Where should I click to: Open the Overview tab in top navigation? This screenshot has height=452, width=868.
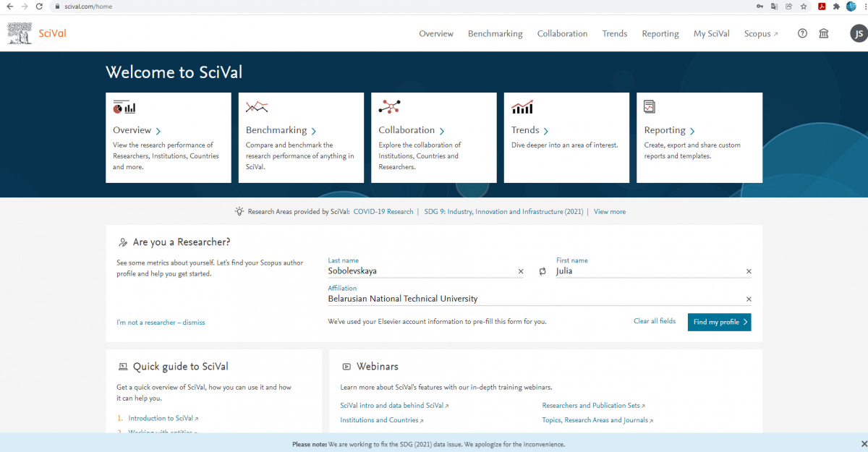436,33
